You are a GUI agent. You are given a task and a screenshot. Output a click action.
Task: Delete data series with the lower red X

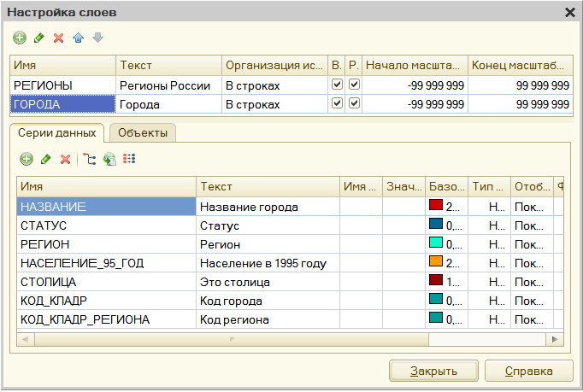[65, 159]
